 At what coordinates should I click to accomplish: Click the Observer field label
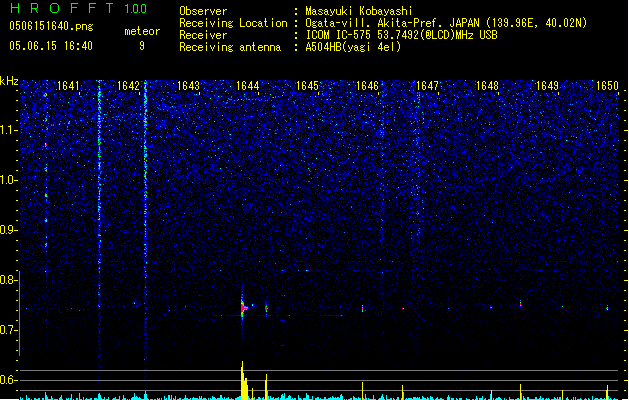[x=203, y=11]
